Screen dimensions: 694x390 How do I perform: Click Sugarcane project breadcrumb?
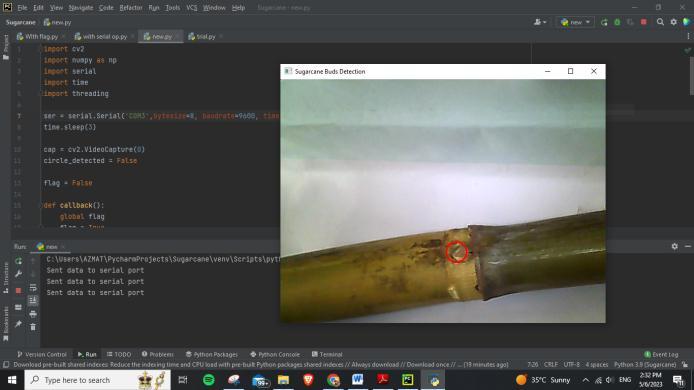pyautogui.click(x=20, y=22)
